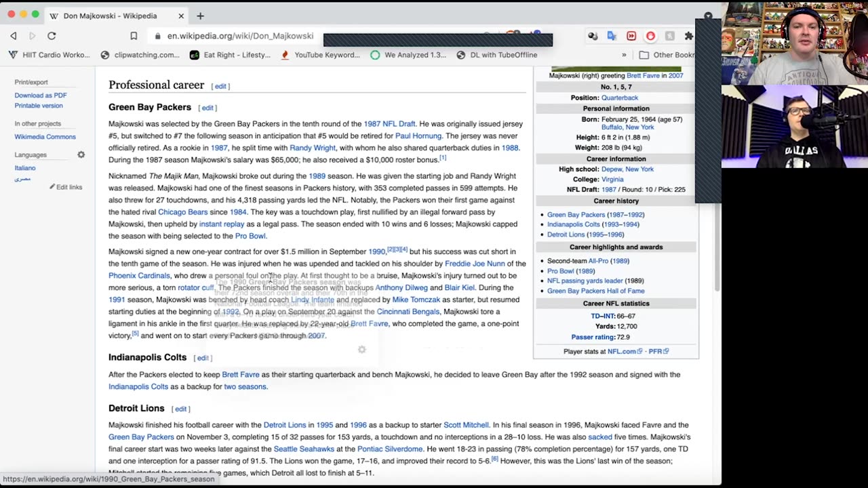The height and width of the screenshot is (488, 868).
Task: Open Quarterback position link in infobox
Action: click(619, 98)
